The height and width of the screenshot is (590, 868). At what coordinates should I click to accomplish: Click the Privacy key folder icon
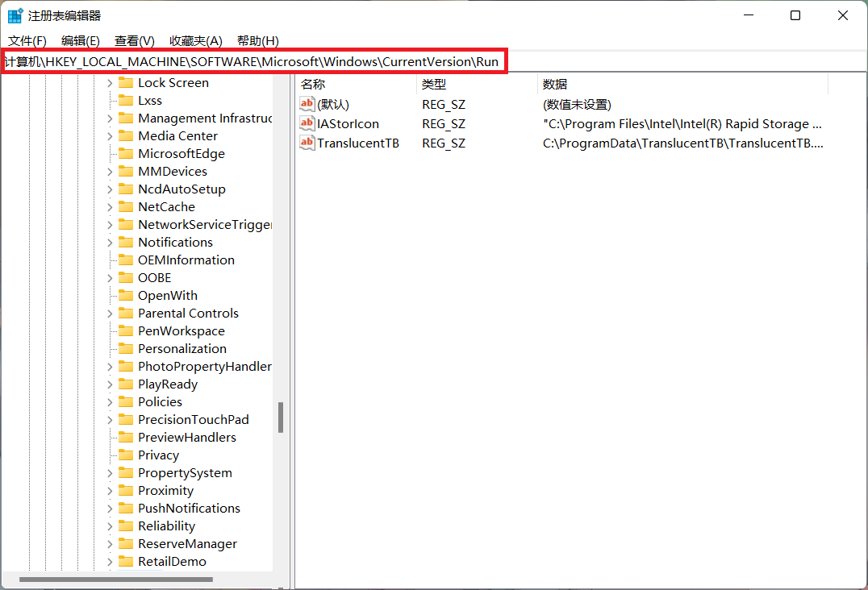(x=125, y=455)
